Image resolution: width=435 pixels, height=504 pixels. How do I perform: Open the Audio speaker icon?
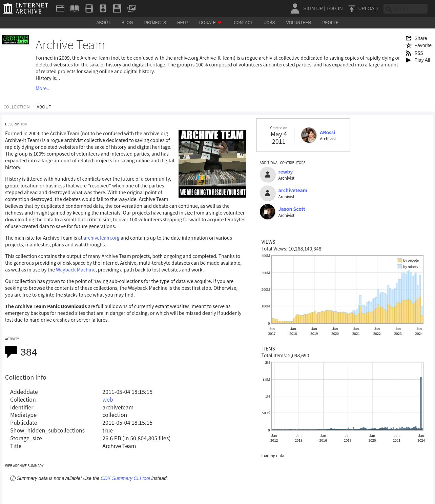coord(103,8)
